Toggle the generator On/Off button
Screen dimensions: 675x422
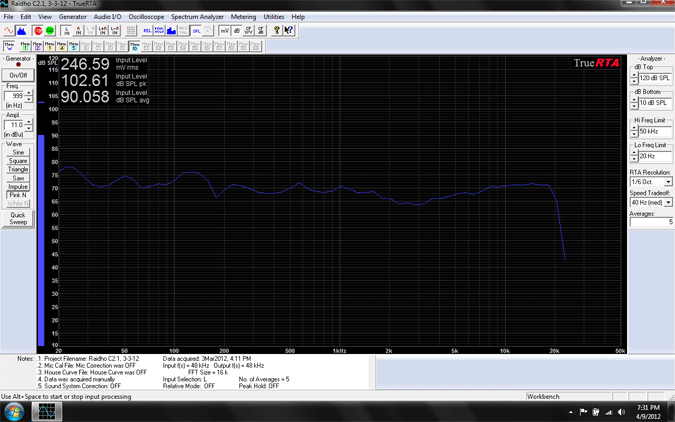pyautogui.click(x=18, y=75)
